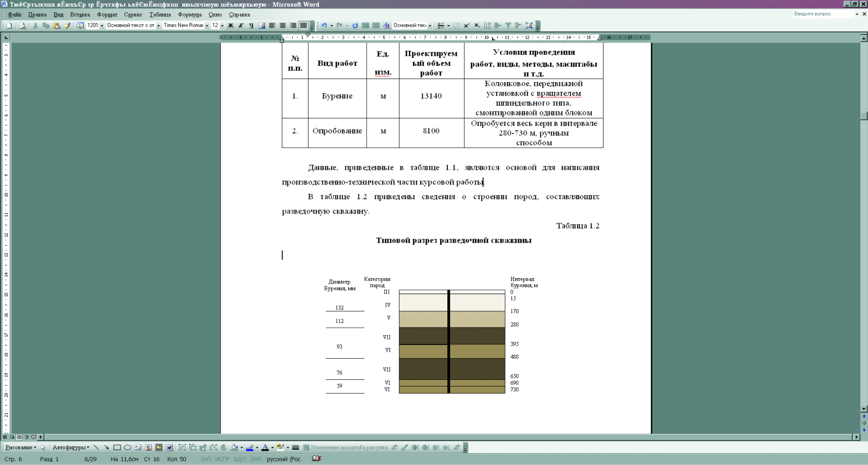This screenshot has width=868, height=465.
Task: Select the Arrow drawing tool
Action: coord(106,448)
